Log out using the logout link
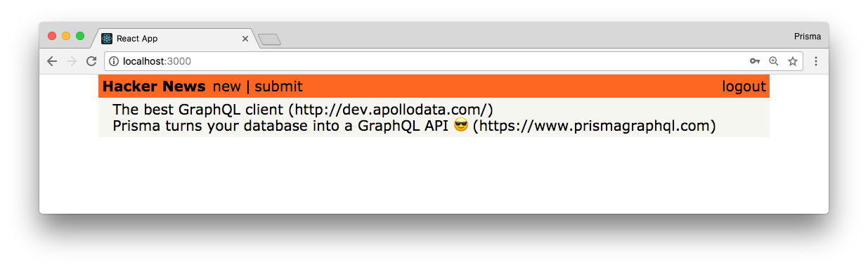 click(x=744, y=86)
